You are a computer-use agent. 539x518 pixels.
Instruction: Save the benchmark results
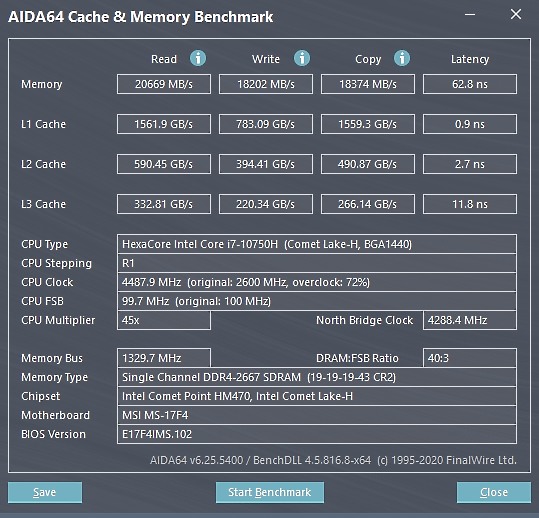(x=45, y=492)
